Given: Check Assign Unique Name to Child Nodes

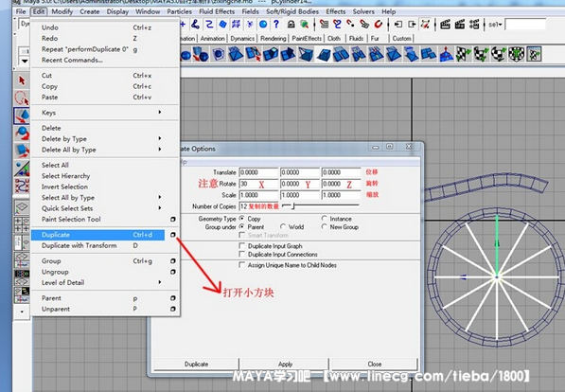Looking at the screenshot, I should tap(241, 265).
